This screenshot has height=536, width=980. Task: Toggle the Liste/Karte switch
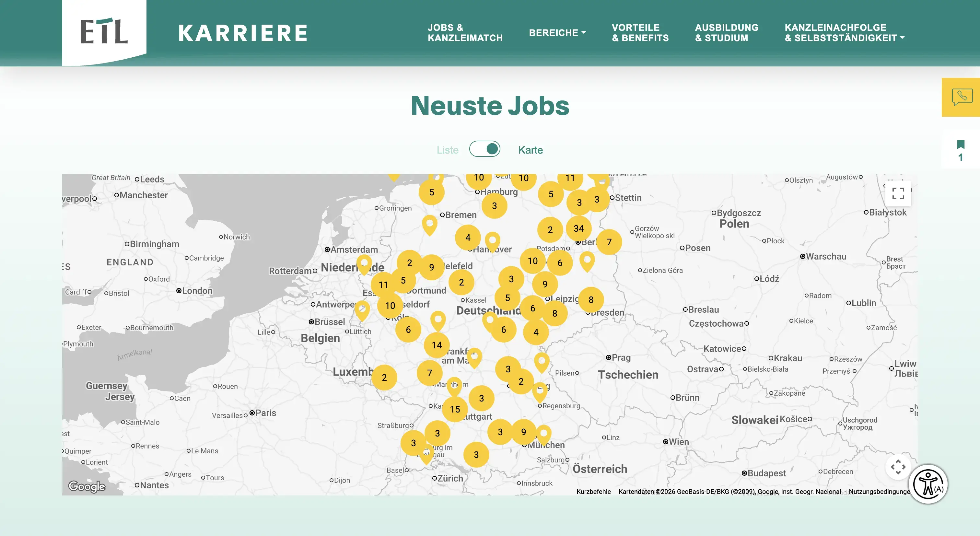point(484,149)
